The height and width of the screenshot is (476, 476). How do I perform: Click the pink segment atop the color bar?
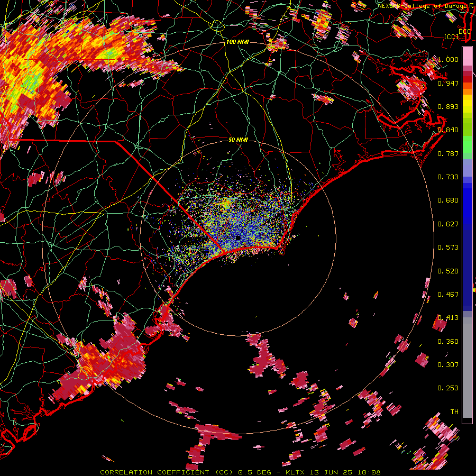point(467,57)
